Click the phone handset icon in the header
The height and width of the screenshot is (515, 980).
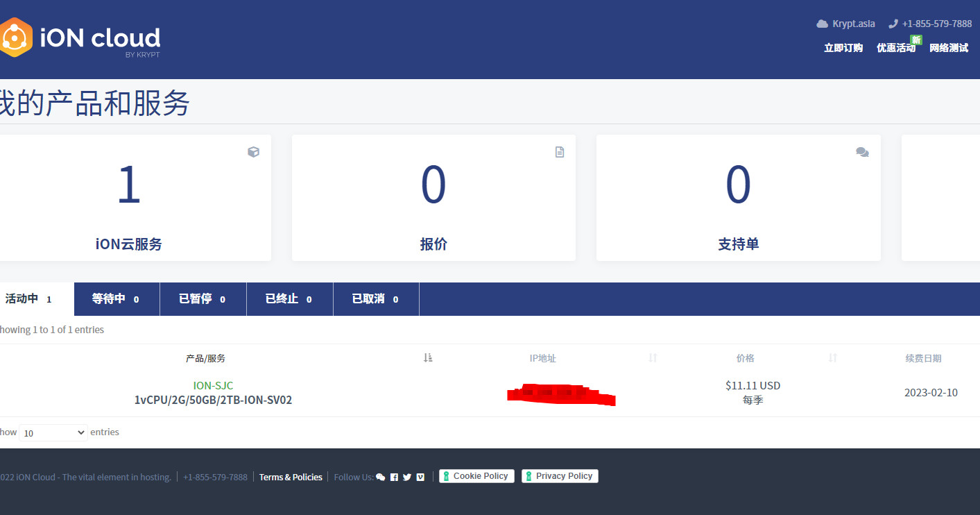[893, 24]
